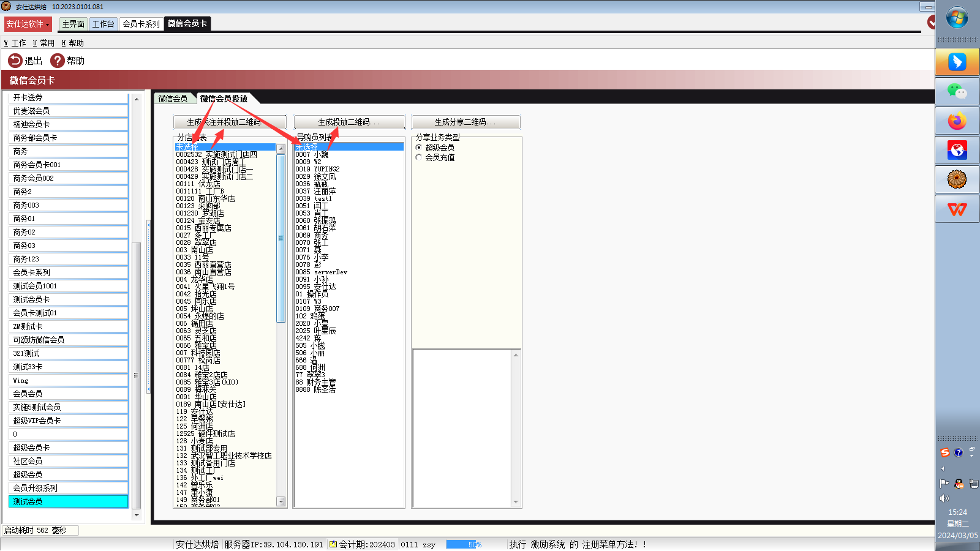Screen dimensions: 980x551
Task: Select the 超级会员 radio button
Action: point(419,148)
